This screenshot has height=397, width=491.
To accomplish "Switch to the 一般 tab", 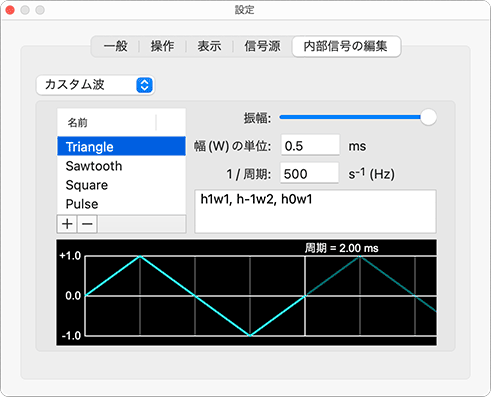I will (115, 46).
